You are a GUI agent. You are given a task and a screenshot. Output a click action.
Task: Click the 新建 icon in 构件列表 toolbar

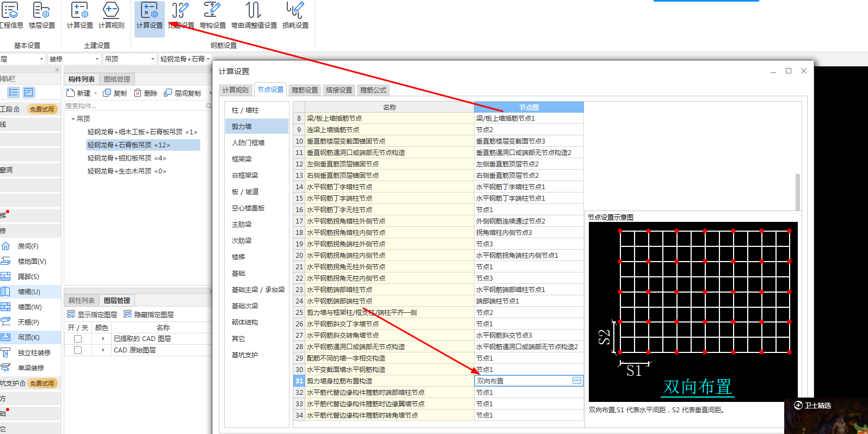pos(71,93)
